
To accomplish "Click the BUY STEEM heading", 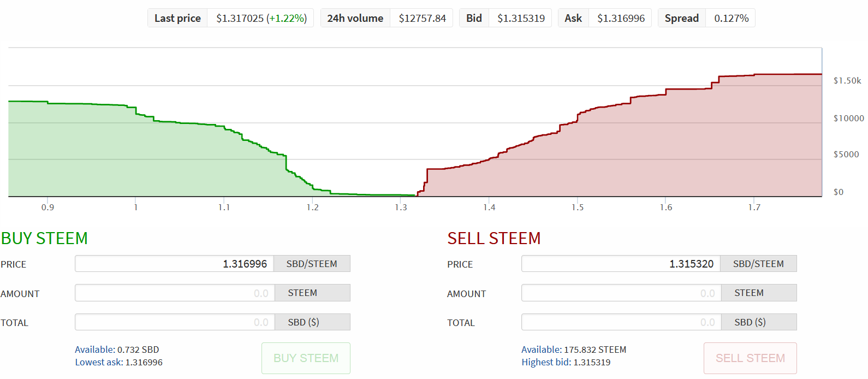I will (44, 238).
